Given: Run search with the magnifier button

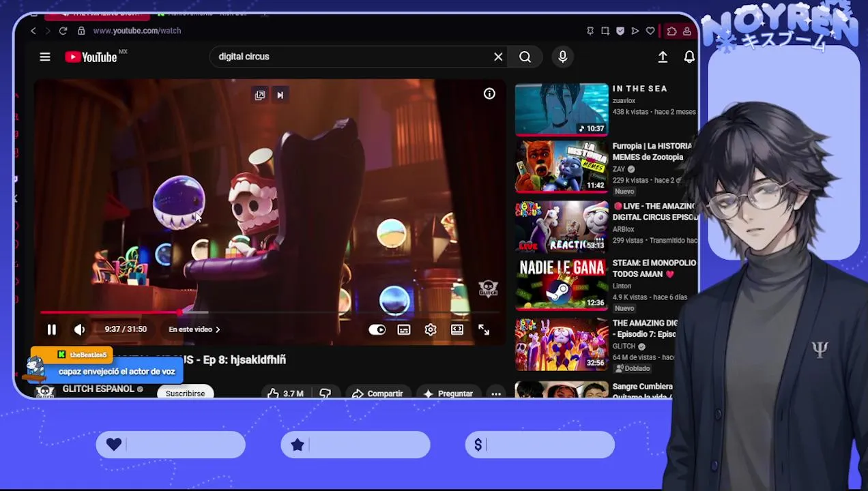Looking at the screenshot, I should pos(525,57).
